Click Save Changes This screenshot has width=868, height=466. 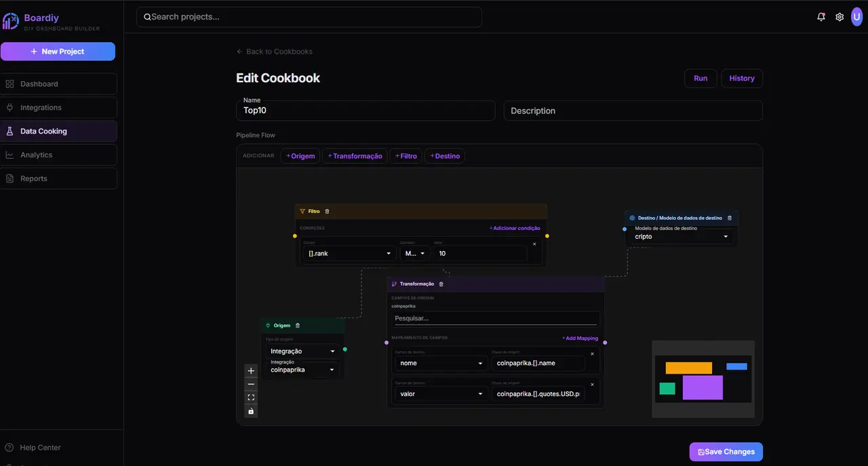click(x=726, y=452)
